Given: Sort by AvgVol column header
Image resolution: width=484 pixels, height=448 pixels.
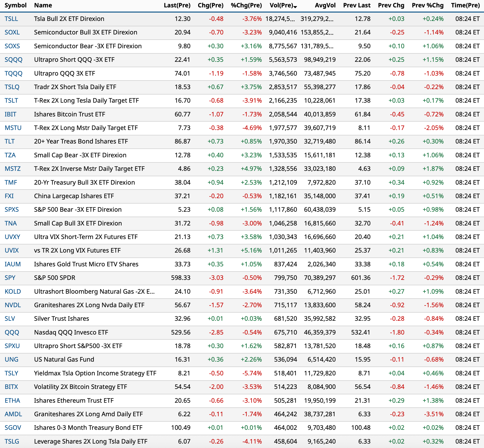Looking at the screenshot, I should (325, 5).
